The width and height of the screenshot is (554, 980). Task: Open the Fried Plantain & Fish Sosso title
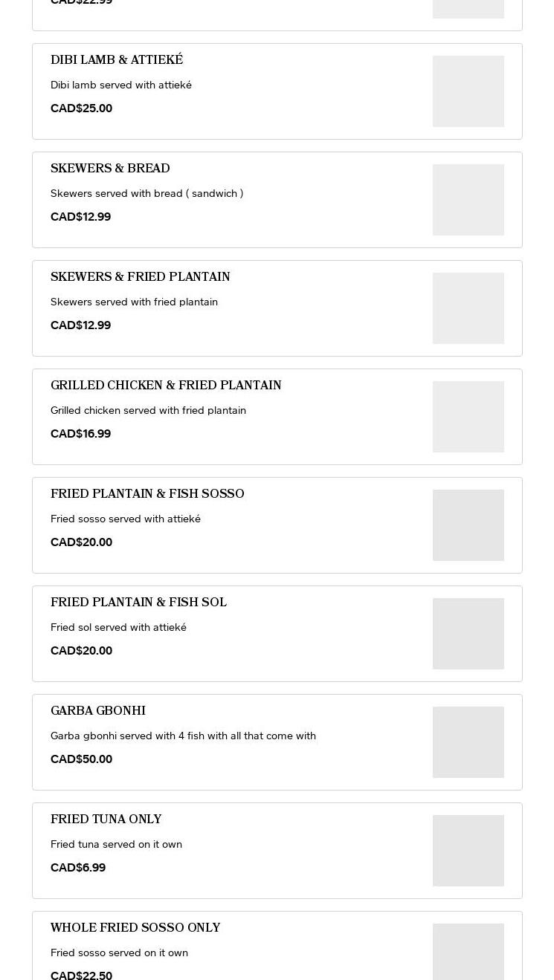click(147, 494)
